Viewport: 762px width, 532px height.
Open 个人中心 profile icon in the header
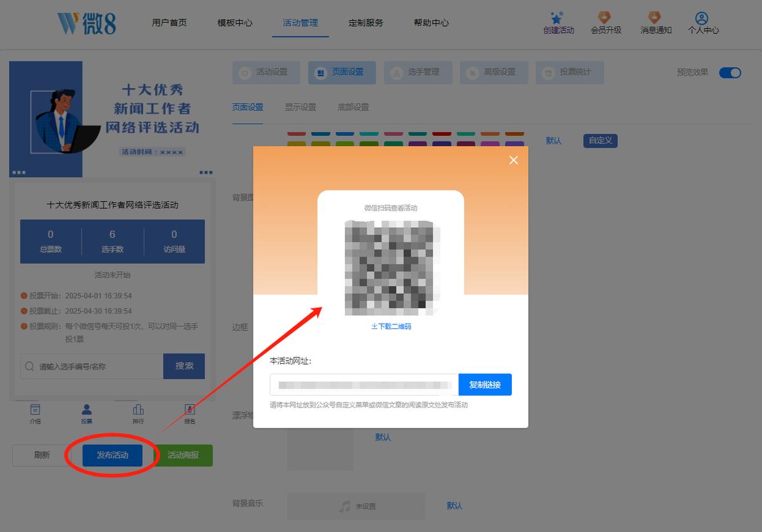702,18
